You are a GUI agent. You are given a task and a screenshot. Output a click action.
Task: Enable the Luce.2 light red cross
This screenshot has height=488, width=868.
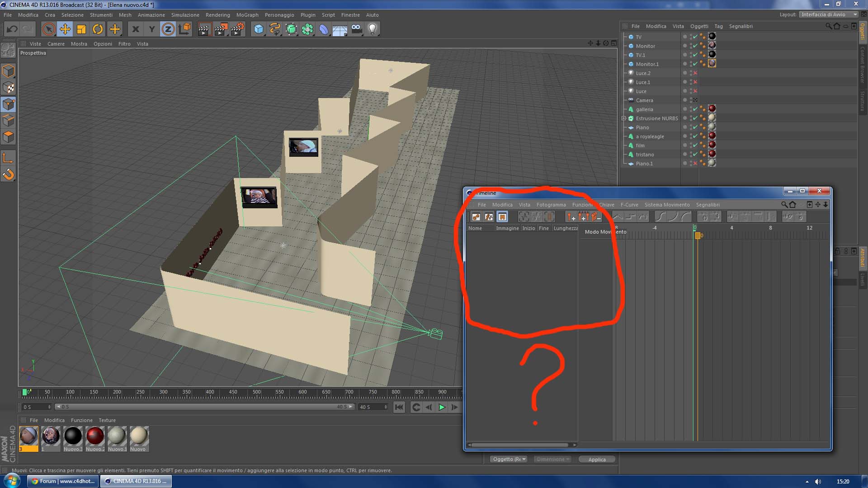(x=695, y=73)
